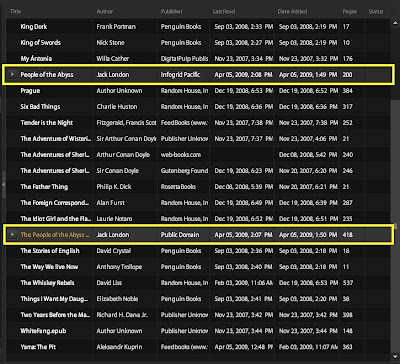Image resolution: width=400 pixels, height=364 pixels.
Task: Collapse the left panel via edge arrow
Action: coord(3,184)
